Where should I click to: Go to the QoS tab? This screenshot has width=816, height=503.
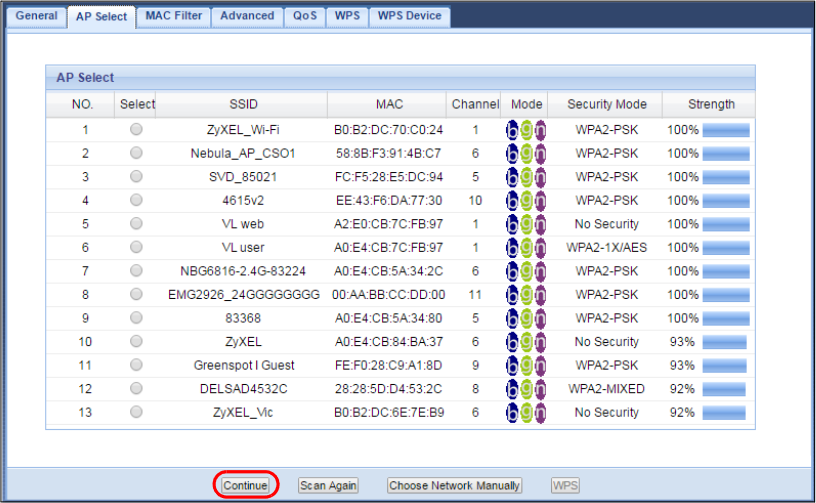(304, 16)
